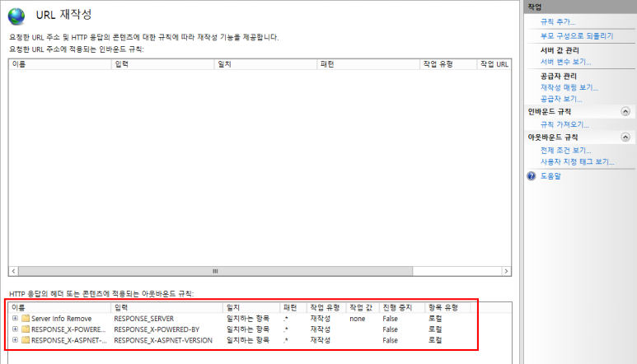Screen dimensions: 637x364
Task: Sort outbound rules by 일치 column header
Action: (251, 308)
